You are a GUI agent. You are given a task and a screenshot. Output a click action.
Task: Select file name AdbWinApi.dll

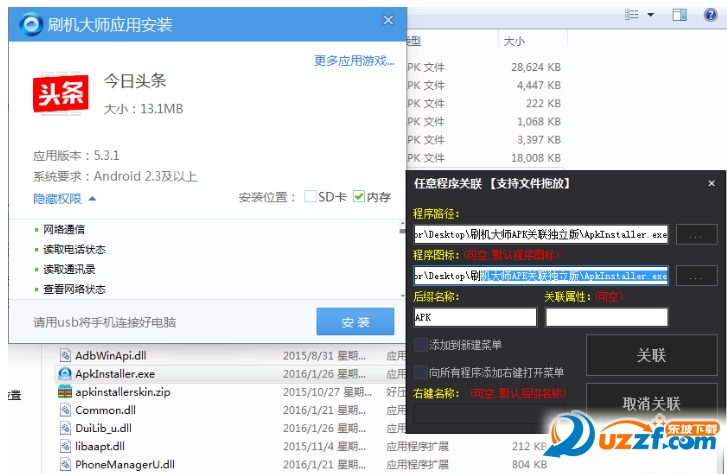coord(111,356)
